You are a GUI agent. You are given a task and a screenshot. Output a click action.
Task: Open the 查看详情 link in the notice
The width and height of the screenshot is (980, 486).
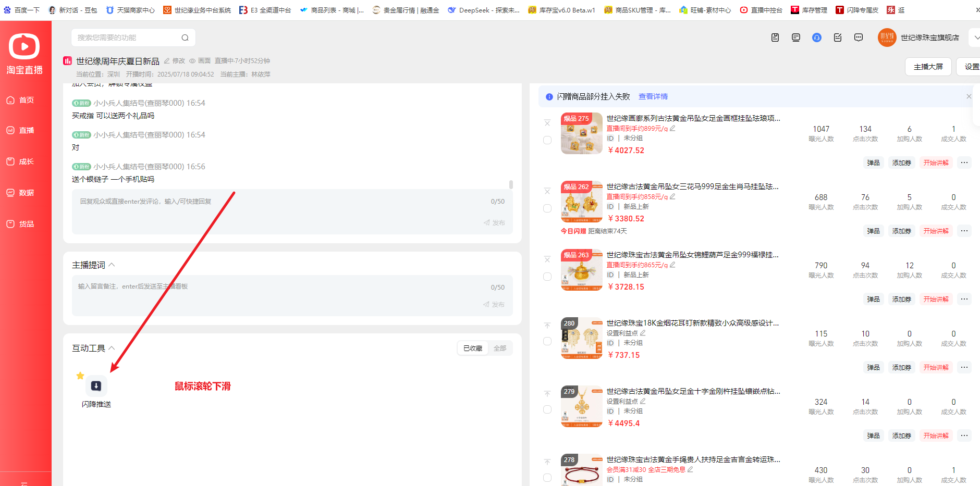pyautogui.click(x=653, y=96)
